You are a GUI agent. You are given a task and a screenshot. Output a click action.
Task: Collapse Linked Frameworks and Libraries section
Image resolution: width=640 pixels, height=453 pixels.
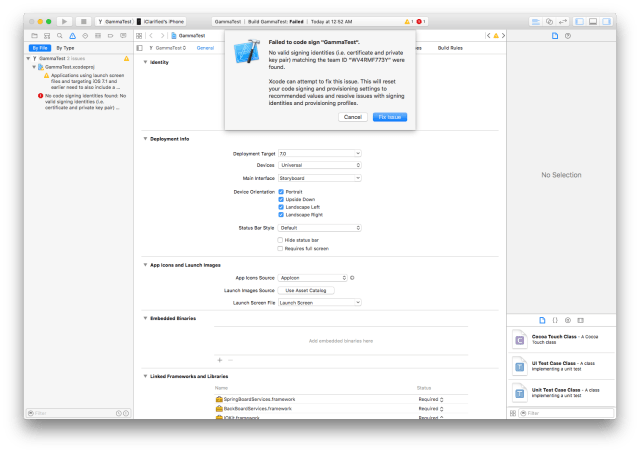[x=145, y=376]
